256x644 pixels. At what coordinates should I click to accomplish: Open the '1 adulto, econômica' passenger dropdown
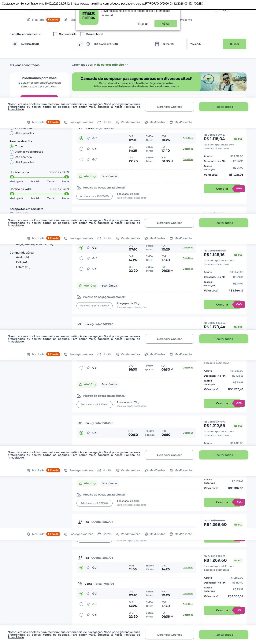(26, 34)
